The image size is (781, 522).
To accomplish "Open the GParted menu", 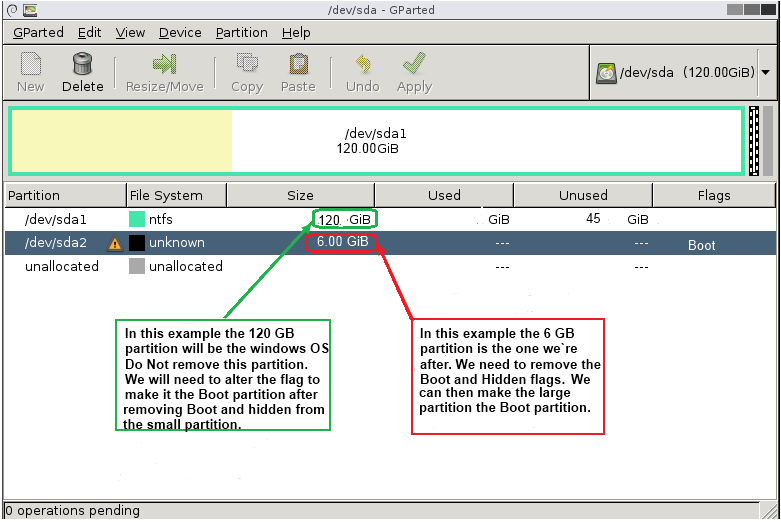I will click(x=38, y=32).
